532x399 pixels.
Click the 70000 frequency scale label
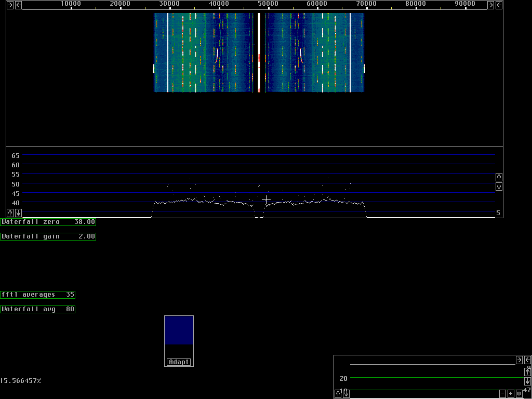pos(366,4)
